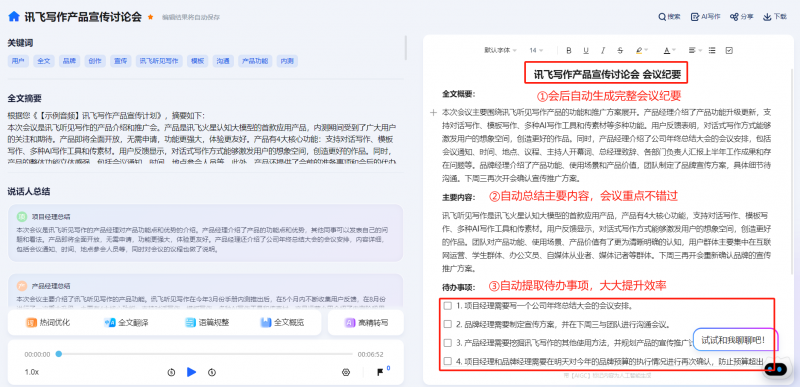Toggle italic formatting
Screen dimensions: 800x387
[x=603, y=50]
